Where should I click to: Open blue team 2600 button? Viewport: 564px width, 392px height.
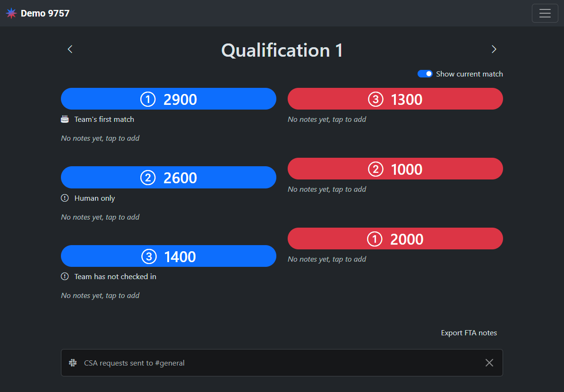tap(169, 178)
